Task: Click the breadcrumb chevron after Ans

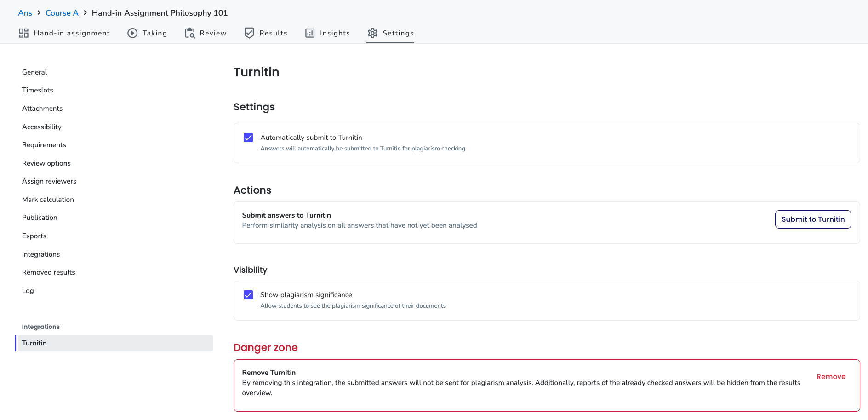Action: pyautogui.click(x=39, y=12)
